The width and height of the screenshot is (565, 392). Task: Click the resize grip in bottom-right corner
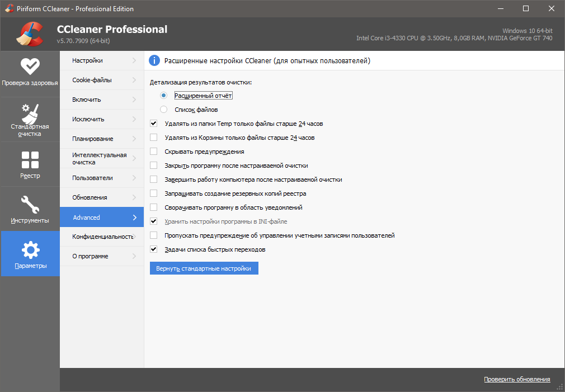point(560,387)
